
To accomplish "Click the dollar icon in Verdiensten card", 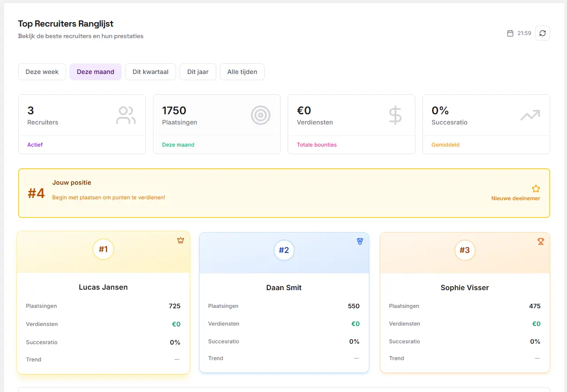I will [x=395, y=115].
